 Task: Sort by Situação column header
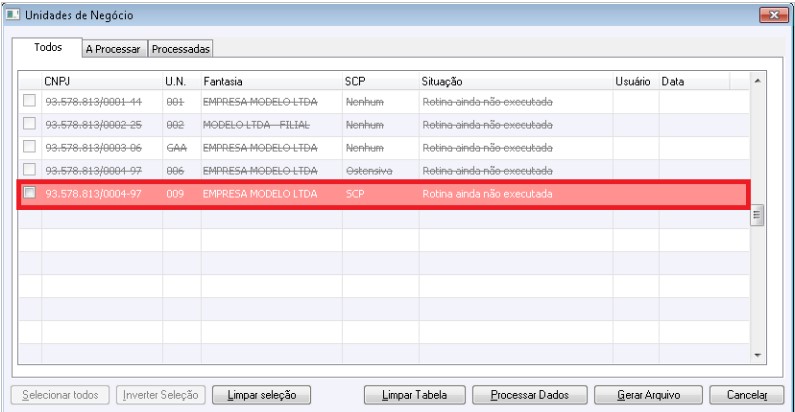(516, 81)
